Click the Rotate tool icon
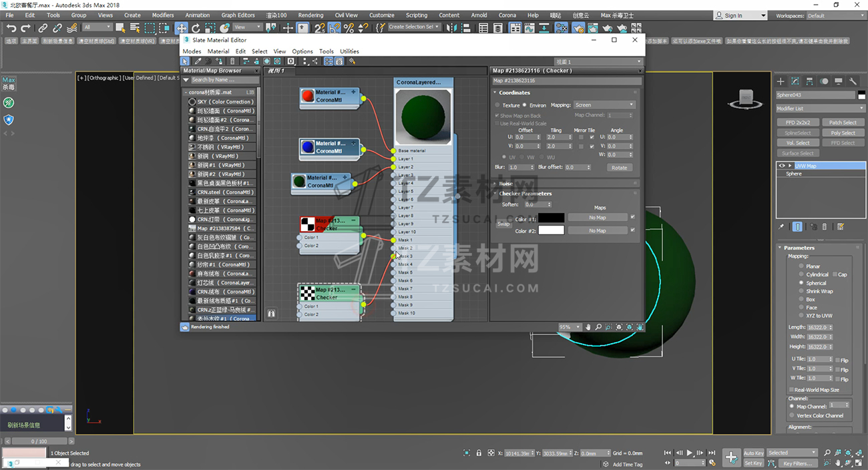This screenshot has height=470, width=868. click(196, 28)
